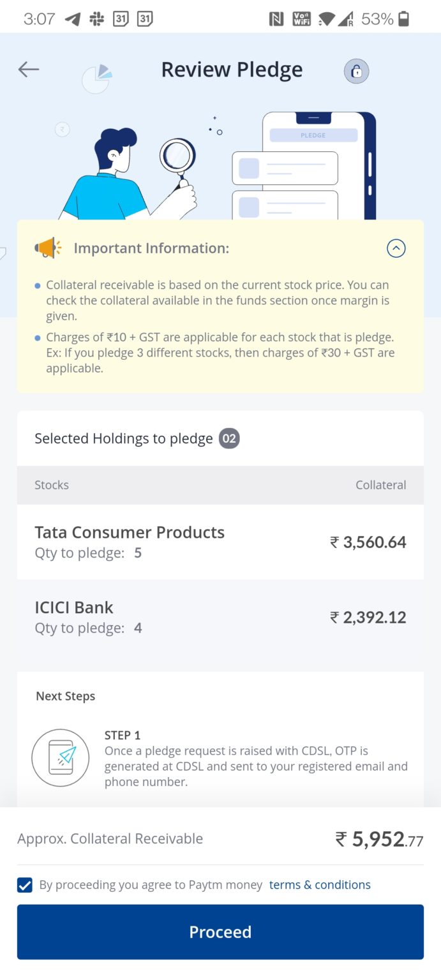Select the Stocks column header
441x980 pixels.
tap(51, 485)
